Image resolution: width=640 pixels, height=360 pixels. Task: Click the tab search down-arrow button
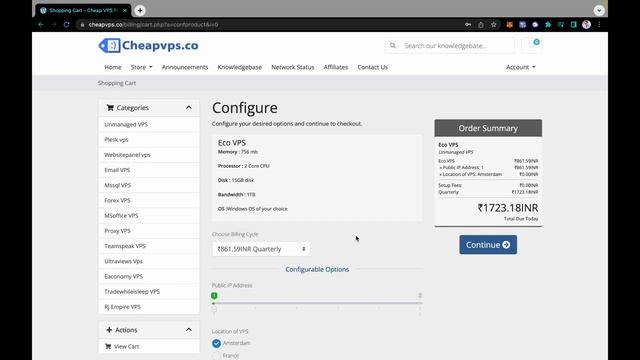pos(599,11)
